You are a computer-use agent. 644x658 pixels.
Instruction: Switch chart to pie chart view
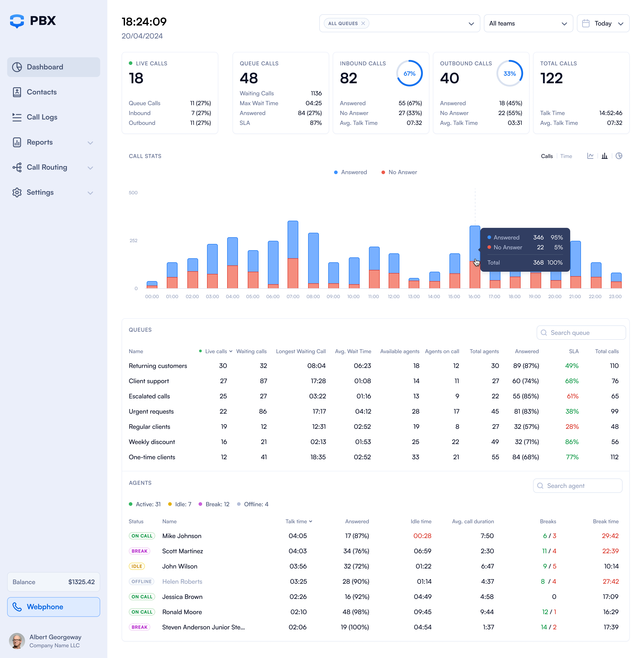[x=619, y=156]
